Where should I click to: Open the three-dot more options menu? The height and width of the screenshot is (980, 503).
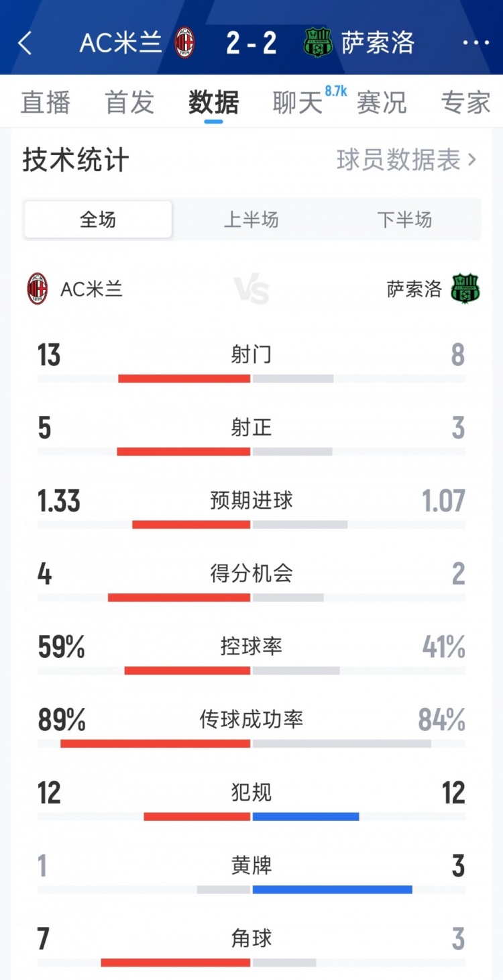coord(476,44)
